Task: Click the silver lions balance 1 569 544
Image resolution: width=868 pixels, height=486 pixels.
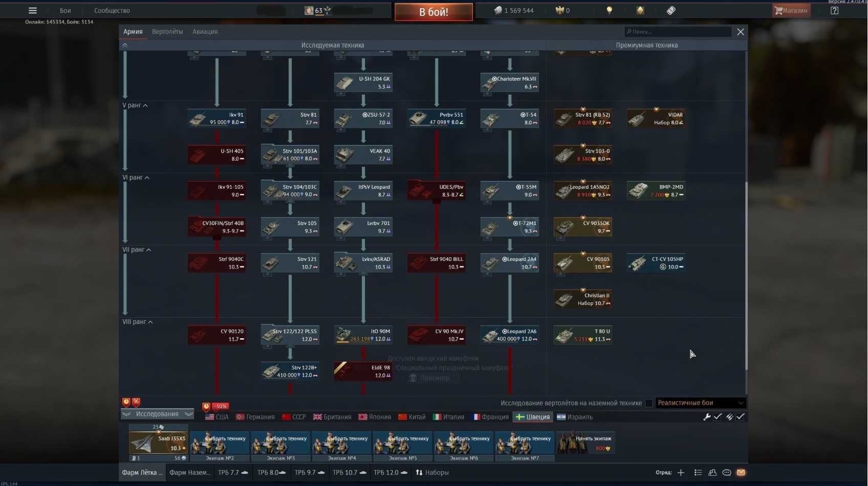Action: (514, 10)
